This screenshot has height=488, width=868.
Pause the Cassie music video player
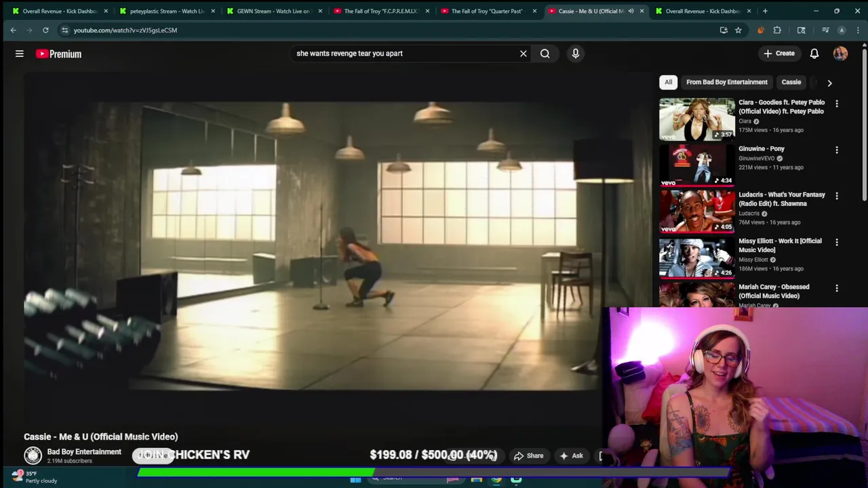[312, 246]
